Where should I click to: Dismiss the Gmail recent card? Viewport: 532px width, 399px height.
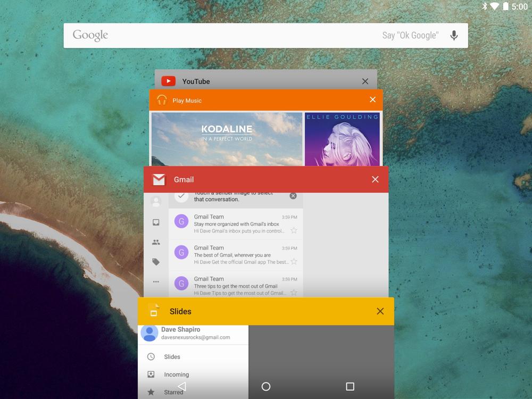(x=375, y=179)
